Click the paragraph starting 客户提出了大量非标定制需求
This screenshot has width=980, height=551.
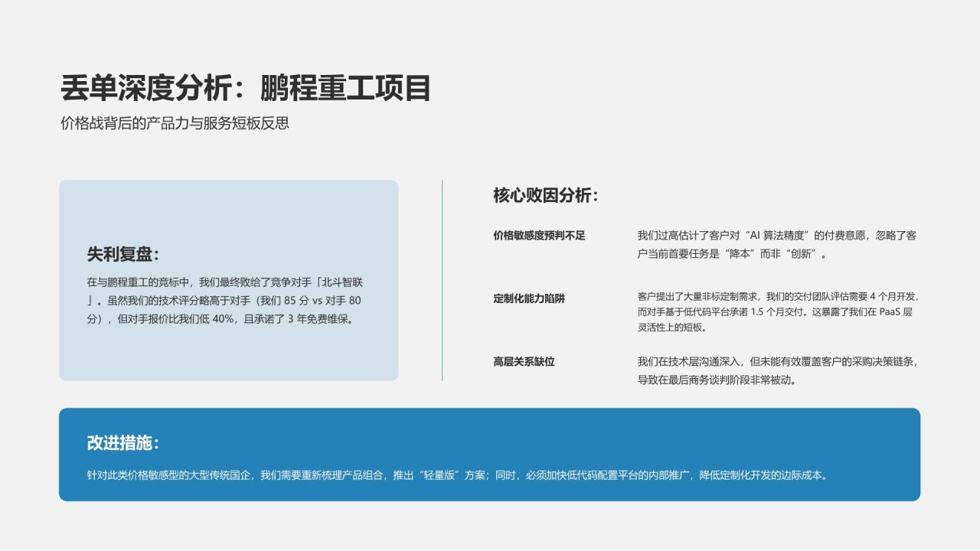coord(778,311)
